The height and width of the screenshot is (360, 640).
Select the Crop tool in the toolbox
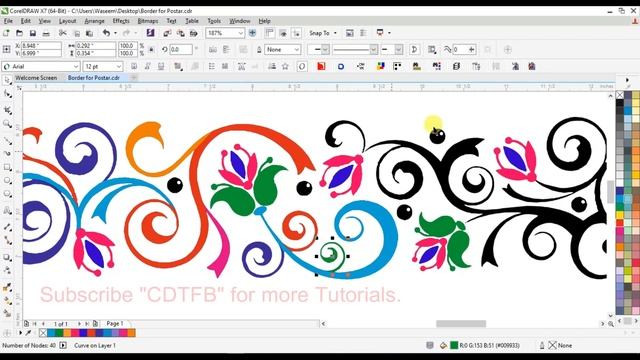click(x=7, y=110)
